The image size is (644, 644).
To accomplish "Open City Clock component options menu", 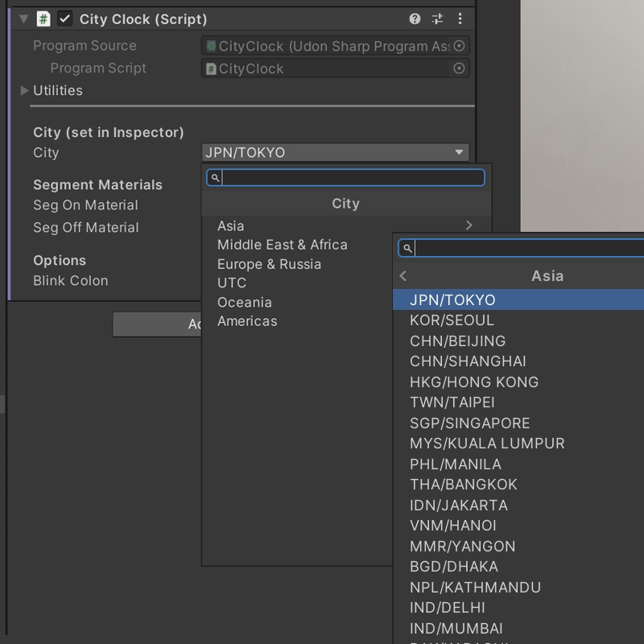I will pos(460,19).
